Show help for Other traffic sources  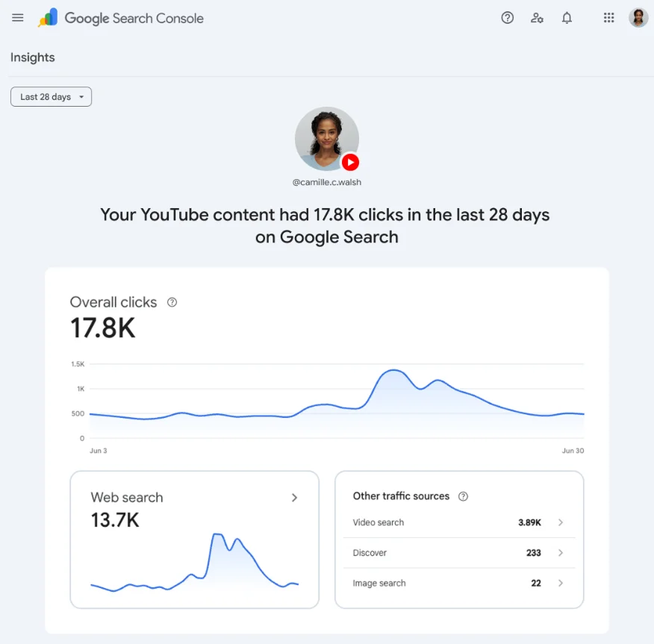click(463, 496)
